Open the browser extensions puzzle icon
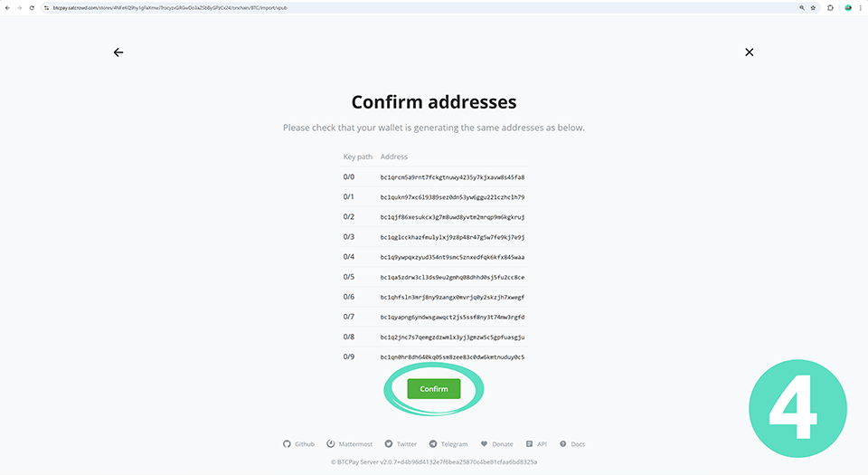The height and width of the screenshot is (475, 868). [x=829, y=7]
